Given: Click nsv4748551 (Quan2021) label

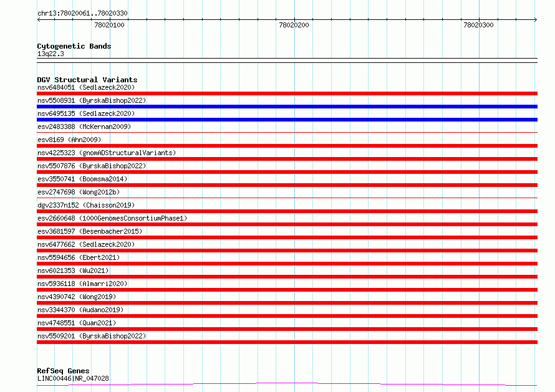Looking at the screenshot, I should [x=77, y=323].
